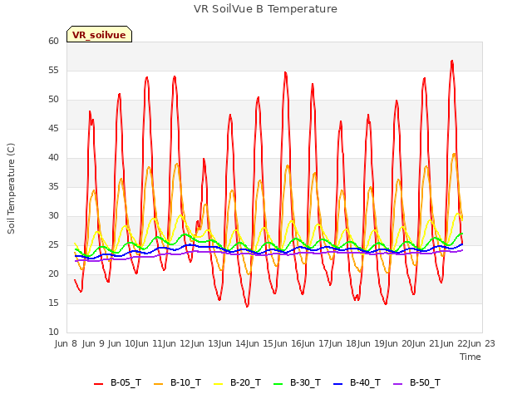This screenshot has width=532, height=399.
Task: Click the VR_soilvue label box
Action: pos(99,34)
